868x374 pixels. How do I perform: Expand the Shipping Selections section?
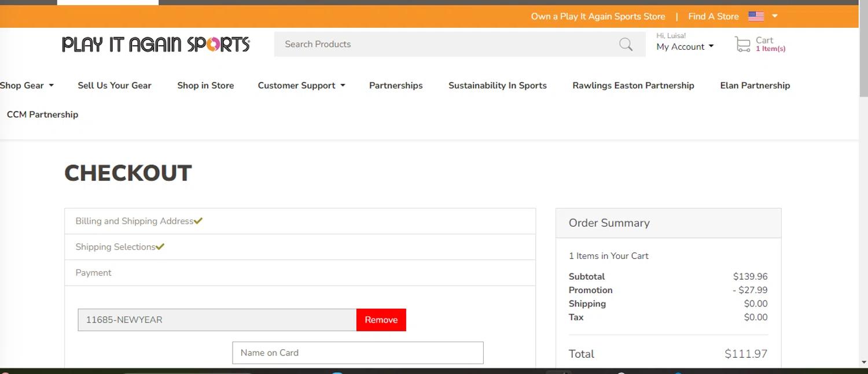click(300, 247)
